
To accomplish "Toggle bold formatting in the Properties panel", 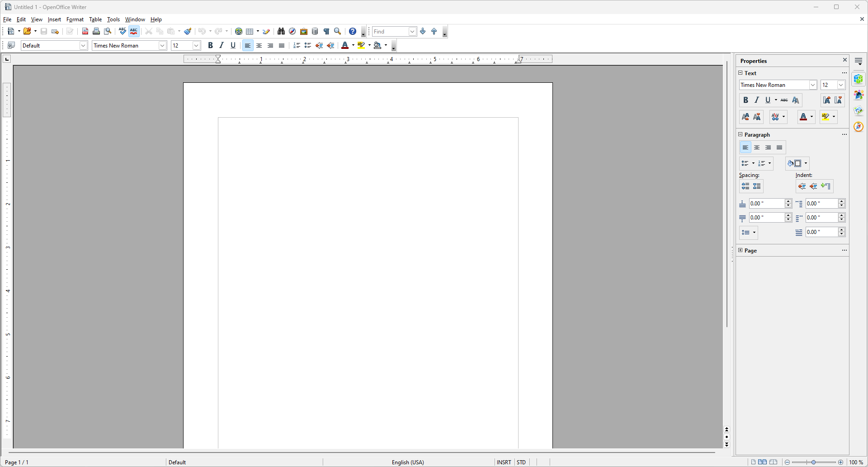I will pyautogui.click(x=745, y=100).
